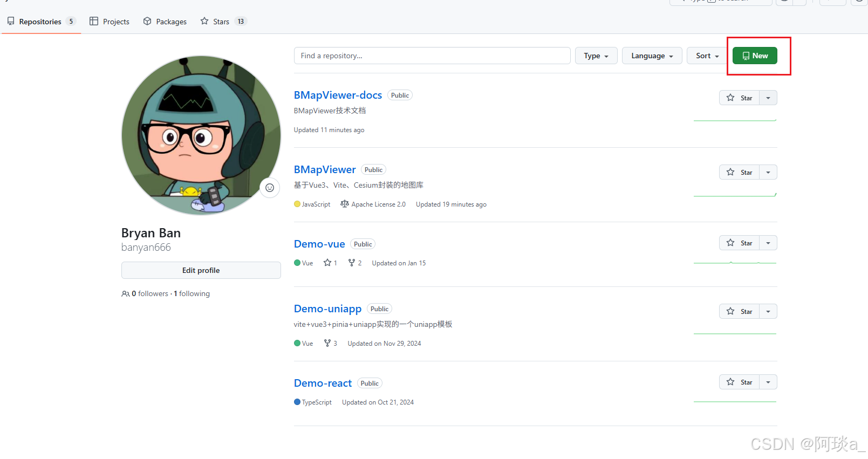868x459 pixels.
Task: Focus the Find a repository search field
Action: (x=432, y=56)
